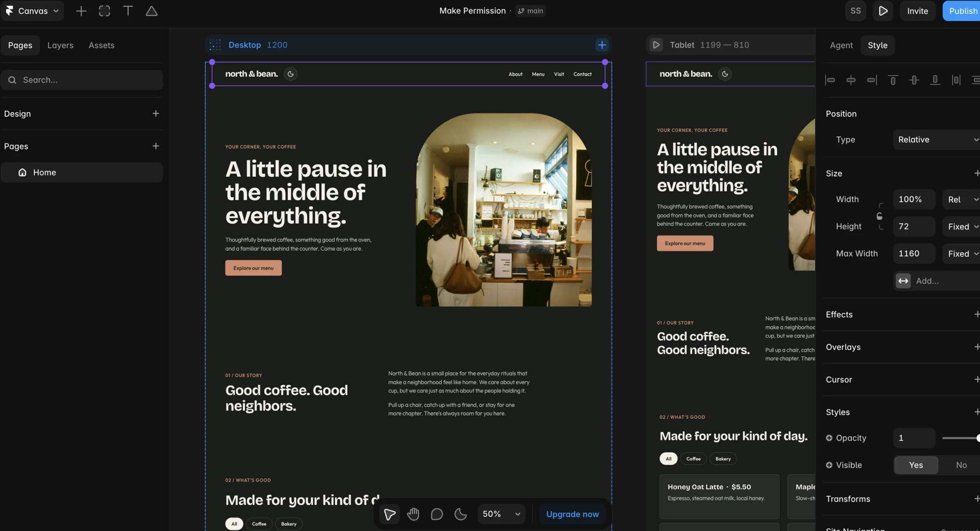
Task: Click align right icon in Style panel
Action: 872,80
